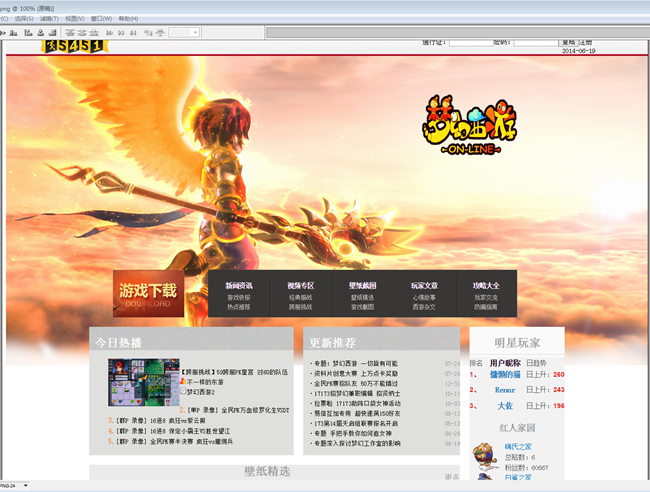Viewport: 650px width, 492px height.
Task: Open the 玩家文章 navigation tab
Action: [423, 285]
